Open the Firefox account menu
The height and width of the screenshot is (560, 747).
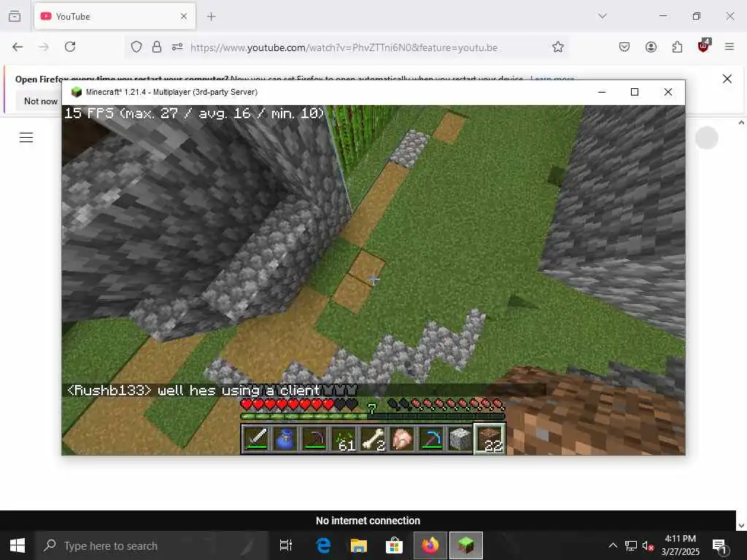click(x=651, y=47)
